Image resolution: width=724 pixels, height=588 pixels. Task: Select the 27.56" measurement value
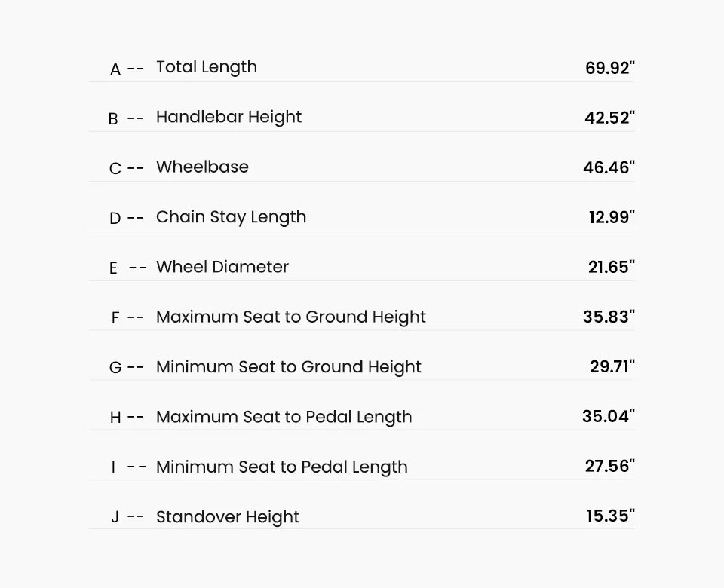pos(610,467)
